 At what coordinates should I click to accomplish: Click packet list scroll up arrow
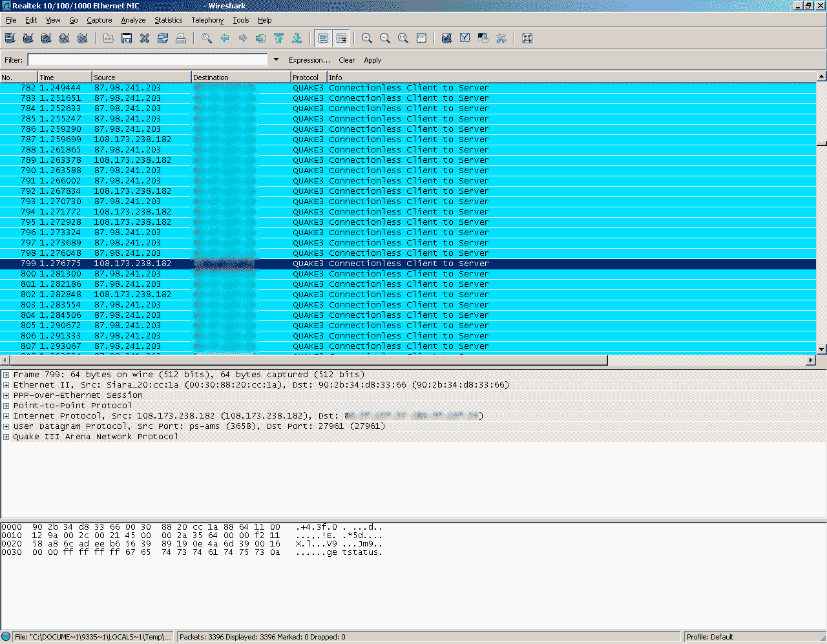coord(821,76)
